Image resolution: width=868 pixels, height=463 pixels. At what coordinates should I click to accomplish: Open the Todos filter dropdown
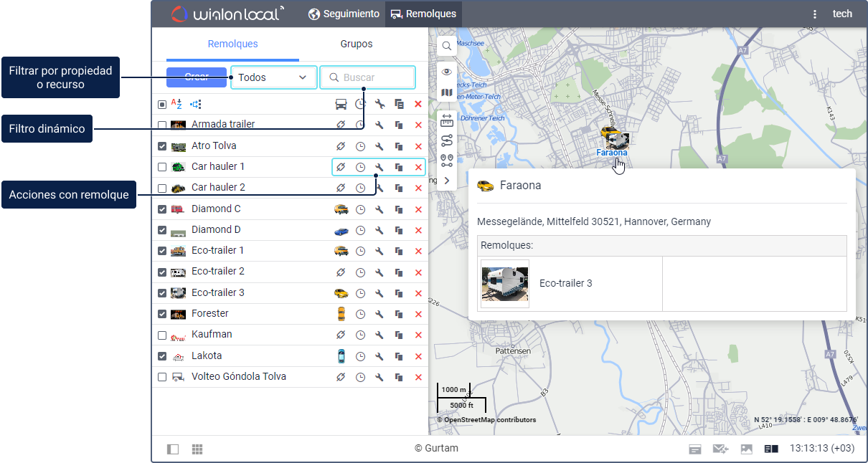pos(273,77)
